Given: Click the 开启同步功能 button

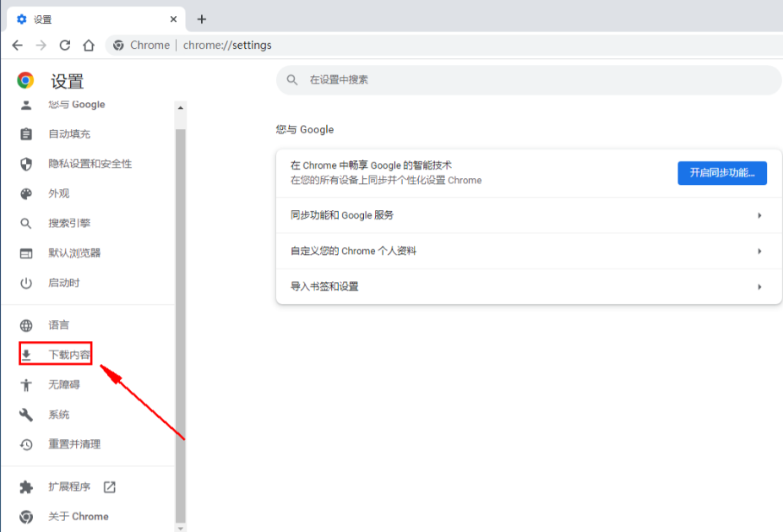Looking at the screenshot, I should coord(721,173).
